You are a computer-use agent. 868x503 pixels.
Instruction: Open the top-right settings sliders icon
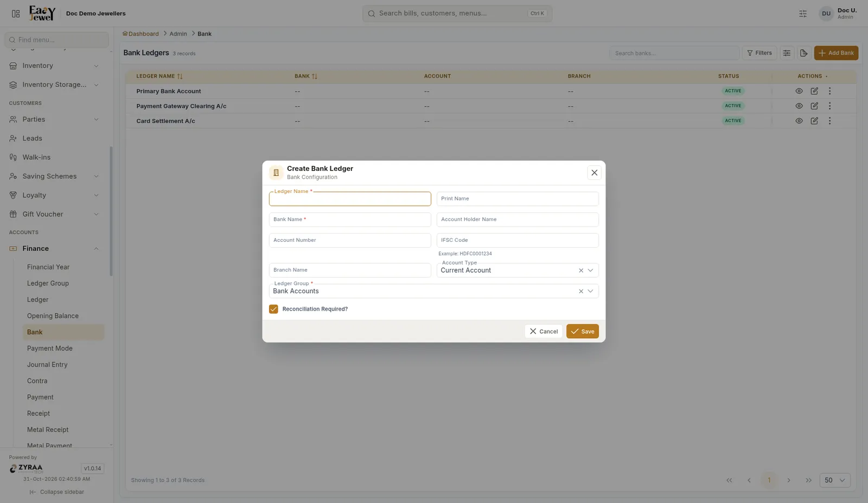pyautogui.click(x=803, y=14)
